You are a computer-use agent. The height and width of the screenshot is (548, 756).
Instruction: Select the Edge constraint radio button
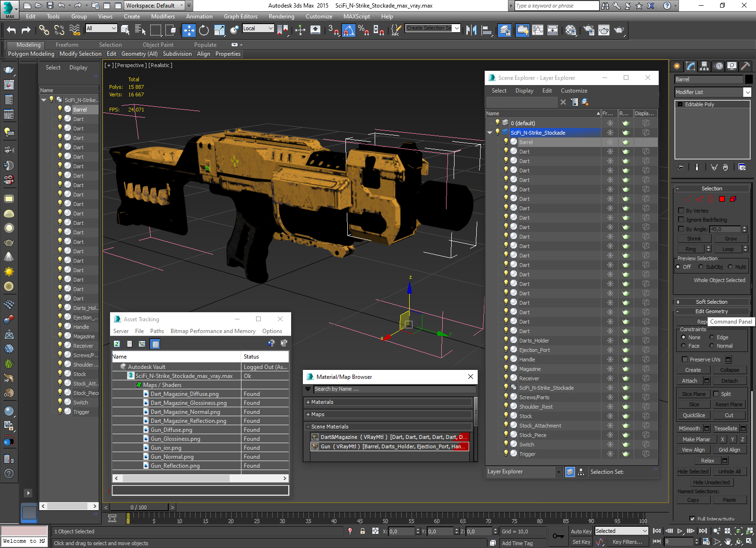pyautogui.click(x=712, y=337)
